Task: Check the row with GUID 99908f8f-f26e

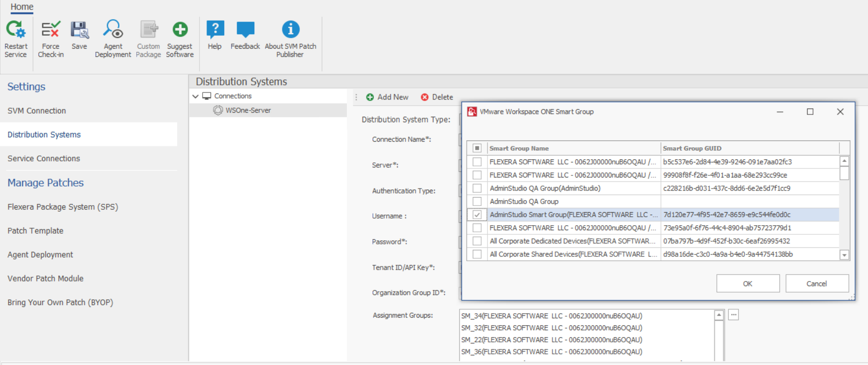Action: tap(477, 175)
